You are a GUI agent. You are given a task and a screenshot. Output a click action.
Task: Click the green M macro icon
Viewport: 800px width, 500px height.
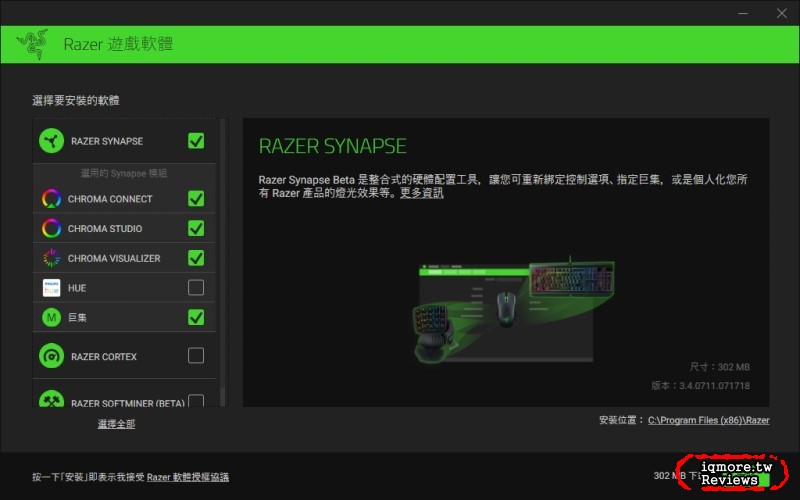[x=52, y=317]
